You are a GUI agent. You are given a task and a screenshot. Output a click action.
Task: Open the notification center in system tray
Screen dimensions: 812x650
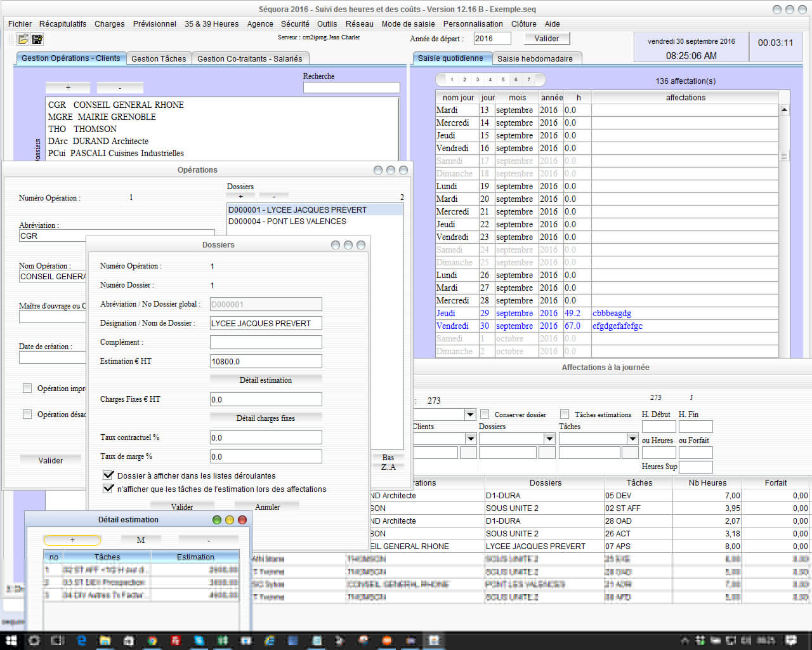(791, 640)
